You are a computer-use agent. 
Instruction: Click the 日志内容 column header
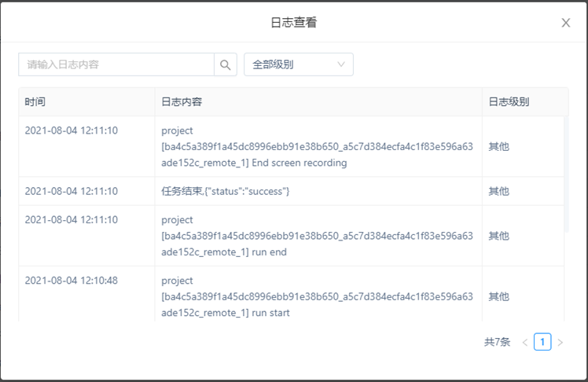(x=182, y=102)
